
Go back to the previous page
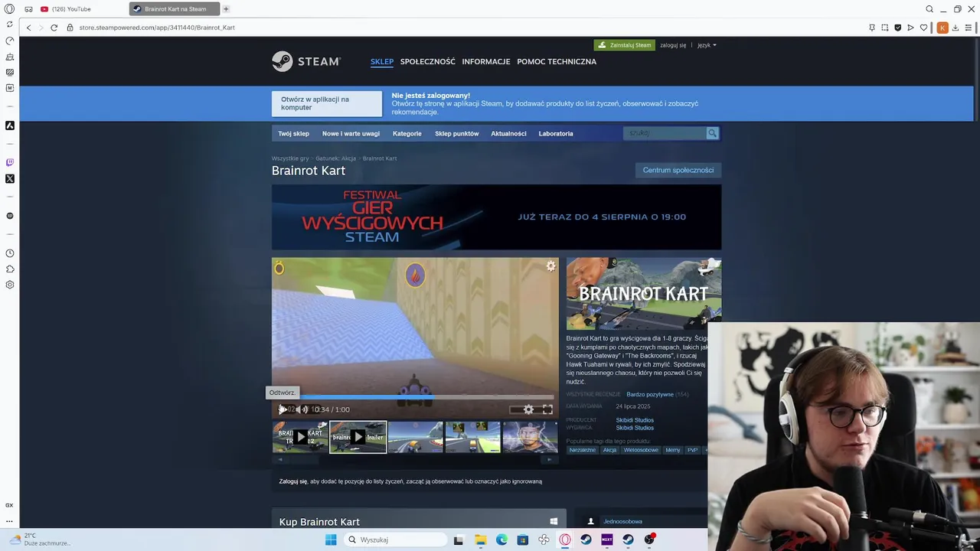[28, 28]
